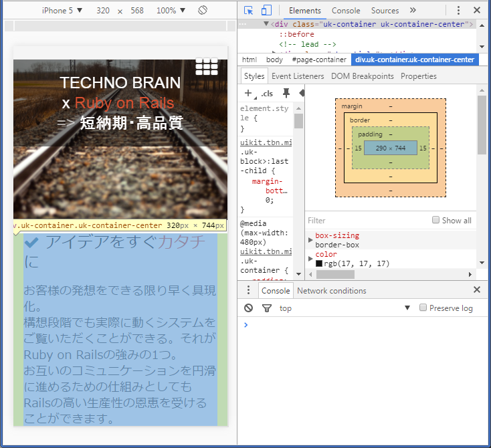Click the element.style rule block
This screenshot has width=491, height=448.
tap(266, 118)
